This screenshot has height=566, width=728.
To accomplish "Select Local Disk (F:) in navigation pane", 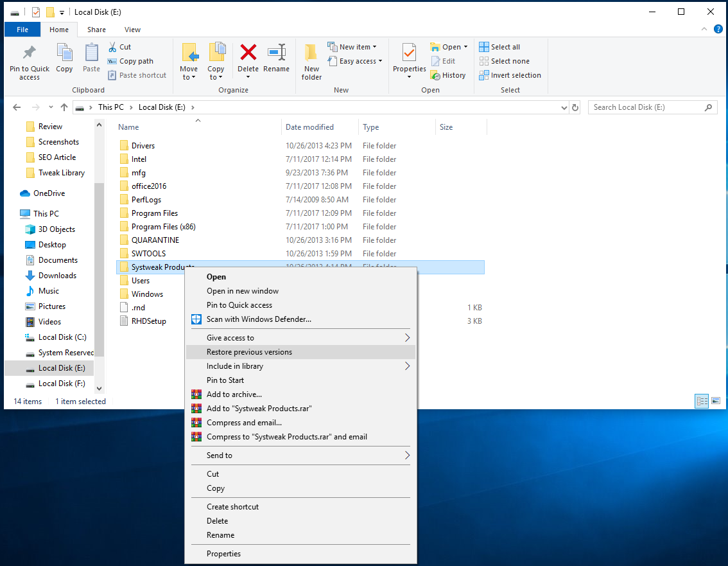I will [55, 384].
